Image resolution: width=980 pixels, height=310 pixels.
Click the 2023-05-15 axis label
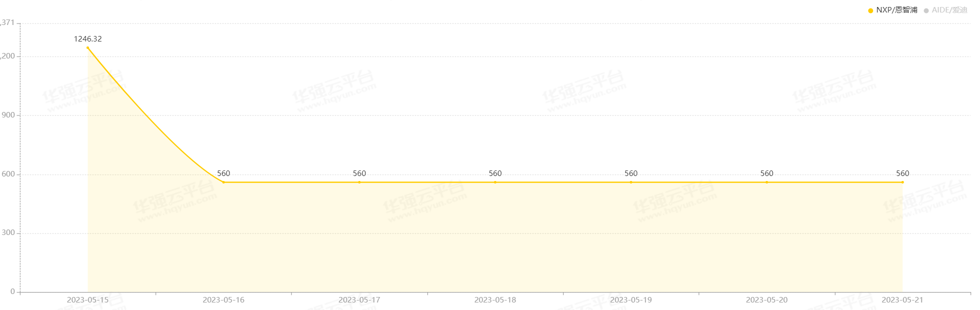tap(88, 300)
